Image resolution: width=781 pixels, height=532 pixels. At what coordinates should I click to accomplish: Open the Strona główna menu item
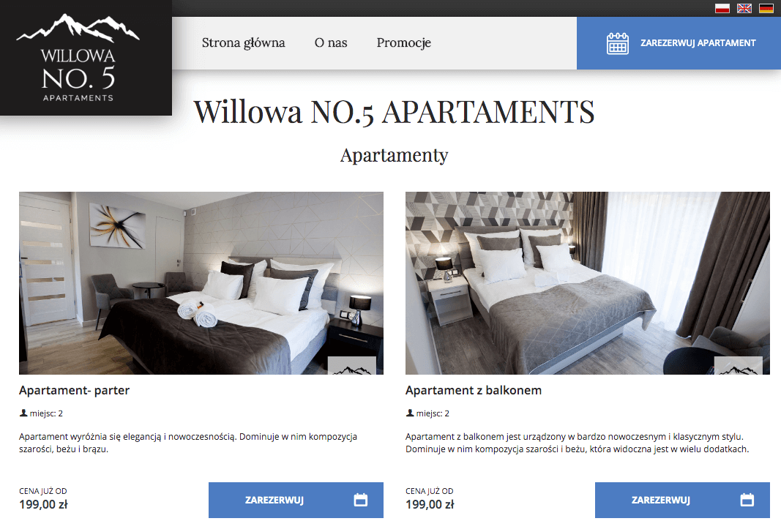[244, 43]
